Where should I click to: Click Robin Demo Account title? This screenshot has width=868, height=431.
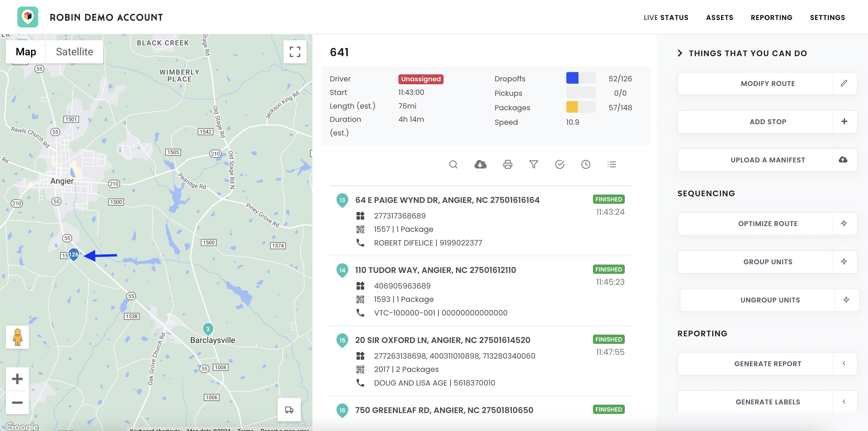click(x=106, y=17)
